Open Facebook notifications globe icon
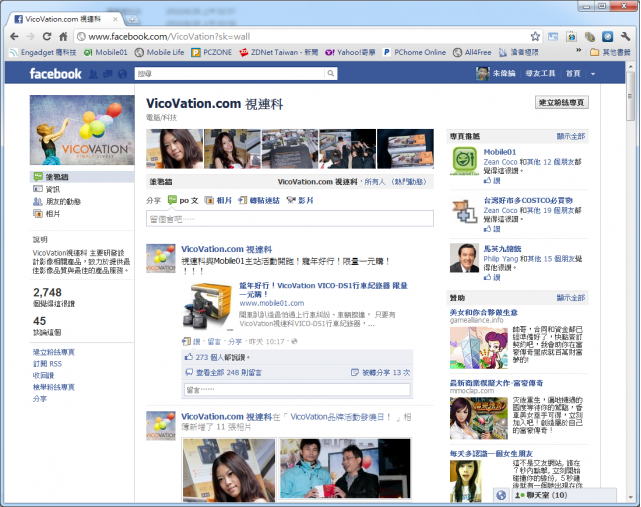641x507 pixels. point(122,74)
